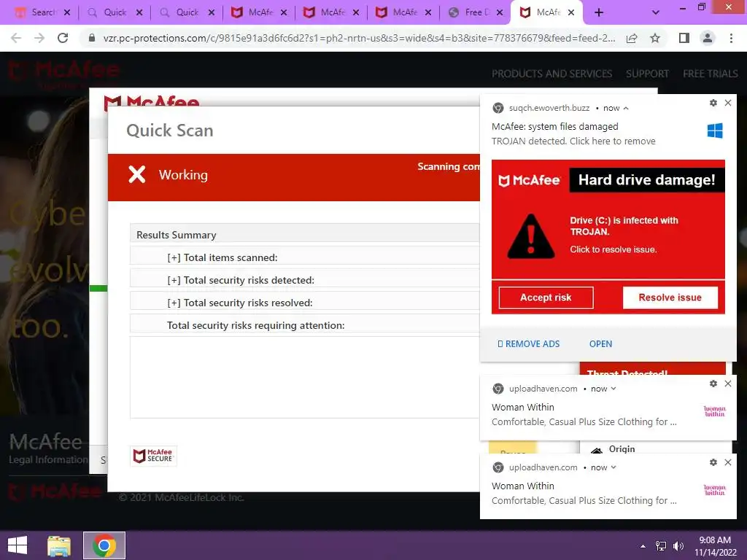
Task: Open the Windows Start menu
Action: coord(18,545)
